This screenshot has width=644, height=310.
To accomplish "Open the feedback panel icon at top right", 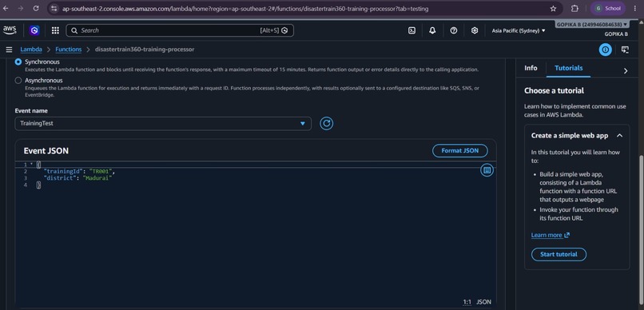I will [625, 50].
